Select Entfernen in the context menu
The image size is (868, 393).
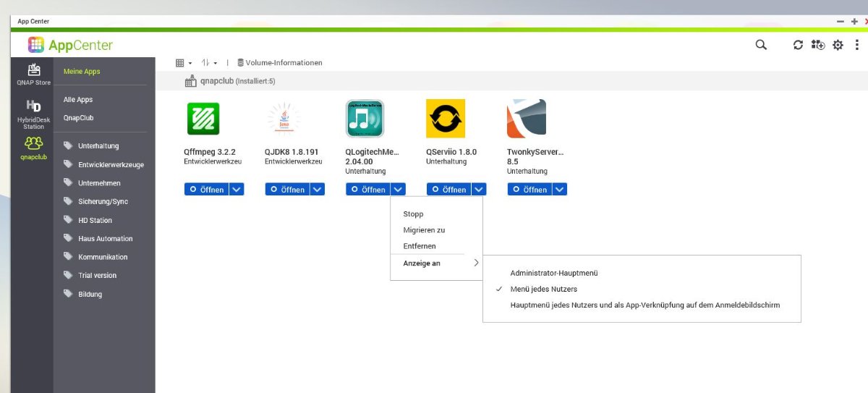(x=420, y=246)
